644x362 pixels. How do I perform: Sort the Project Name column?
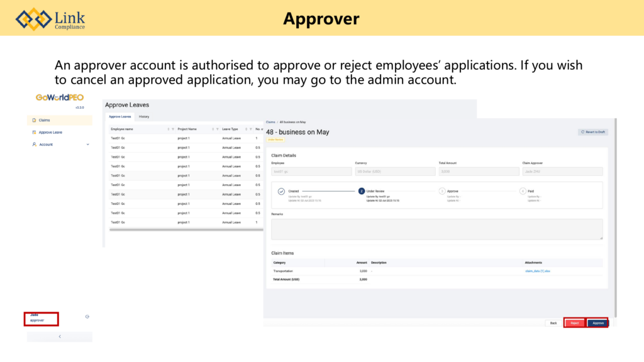[x=213, y=129]
